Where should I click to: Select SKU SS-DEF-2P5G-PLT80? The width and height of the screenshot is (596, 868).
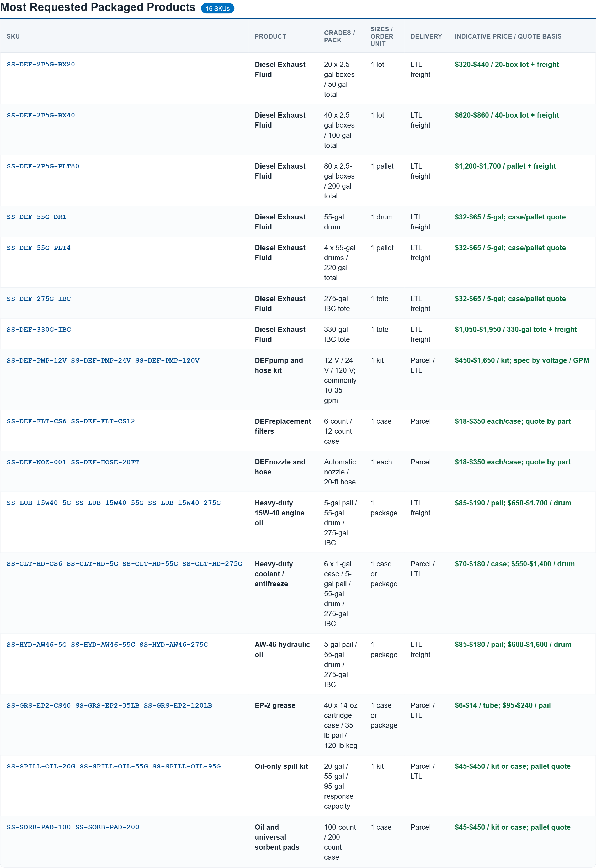click(x=43, y=166)
